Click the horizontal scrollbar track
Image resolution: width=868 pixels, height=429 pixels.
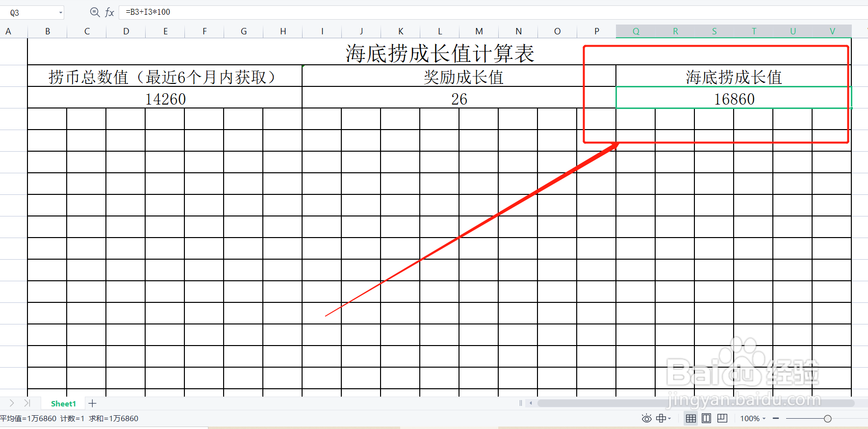click(696, 403)
